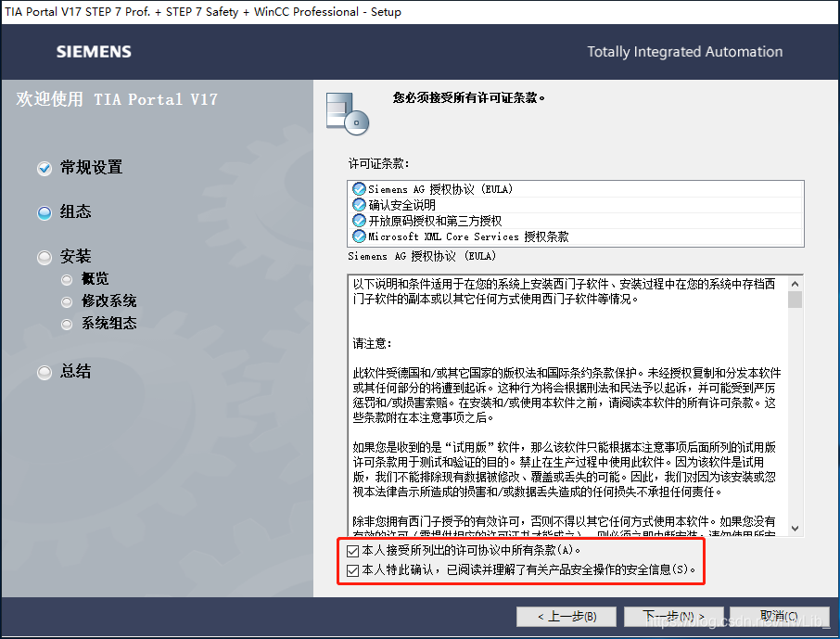Click the 安装 stage indicator icon
The width and height of the screenshot is (840, 639).
[x=44, y=256]
